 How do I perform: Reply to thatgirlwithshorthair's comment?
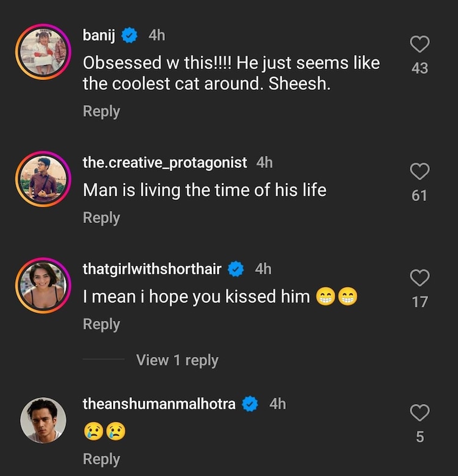coord(101,324)
